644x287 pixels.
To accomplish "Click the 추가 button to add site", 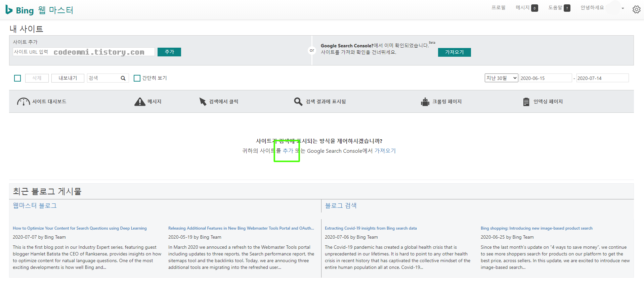I will [x=169, y=52].
